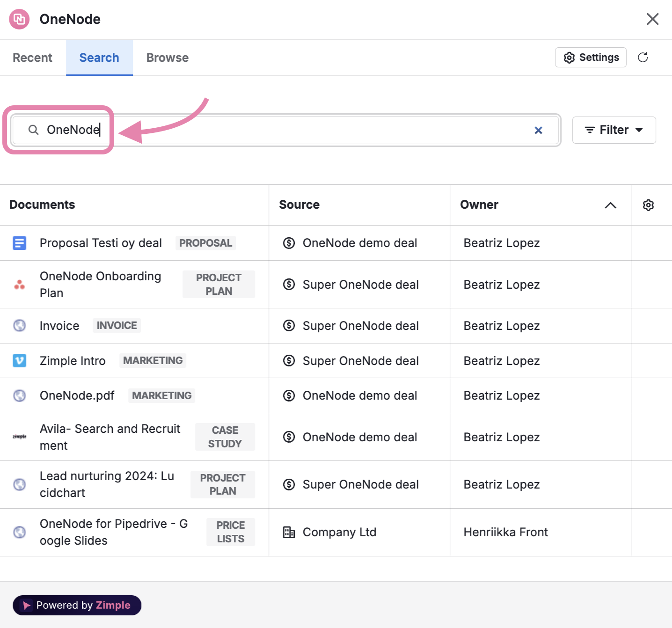
Task: Toggle Owner column sort chevron
Action: [611, 205]
